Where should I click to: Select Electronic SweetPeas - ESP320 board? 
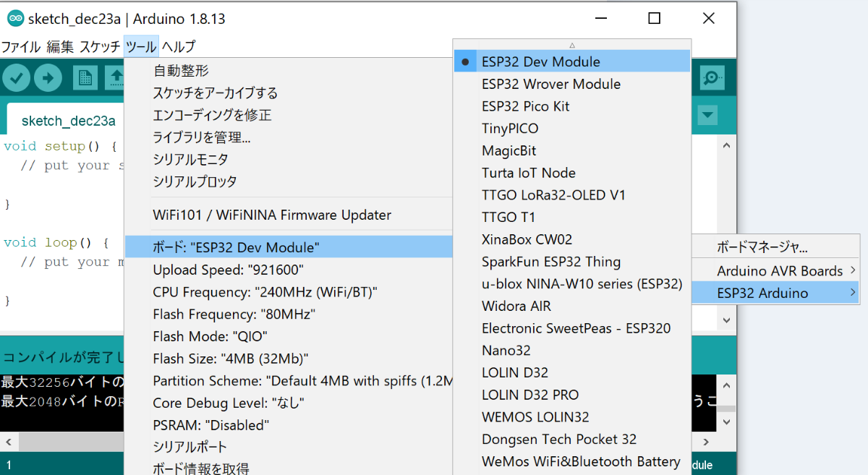click(x=572, y=328)
